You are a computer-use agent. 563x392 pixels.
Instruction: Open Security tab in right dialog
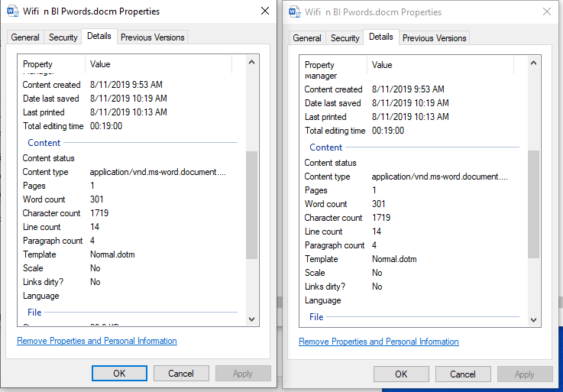click(345, 38)
